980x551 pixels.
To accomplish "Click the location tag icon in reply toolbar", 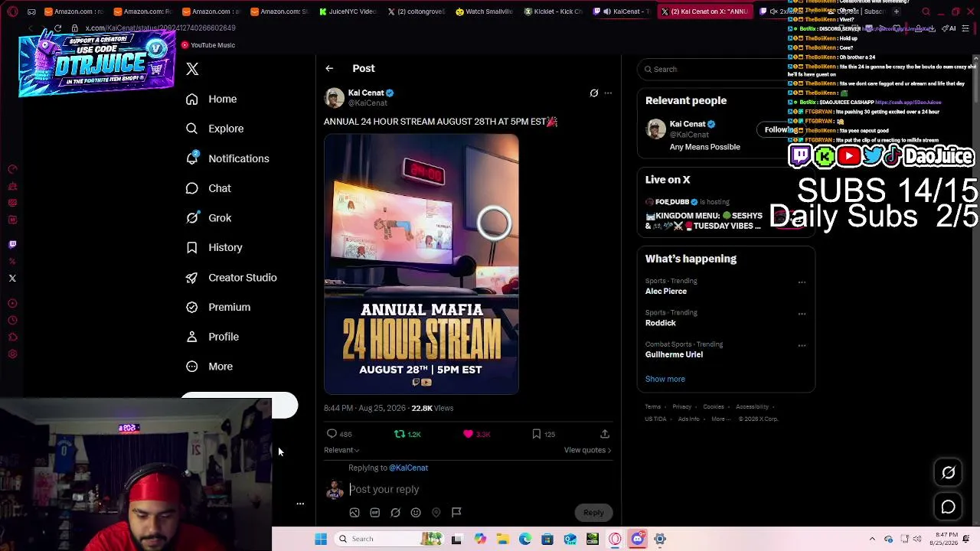I will (x=436, y=513).
